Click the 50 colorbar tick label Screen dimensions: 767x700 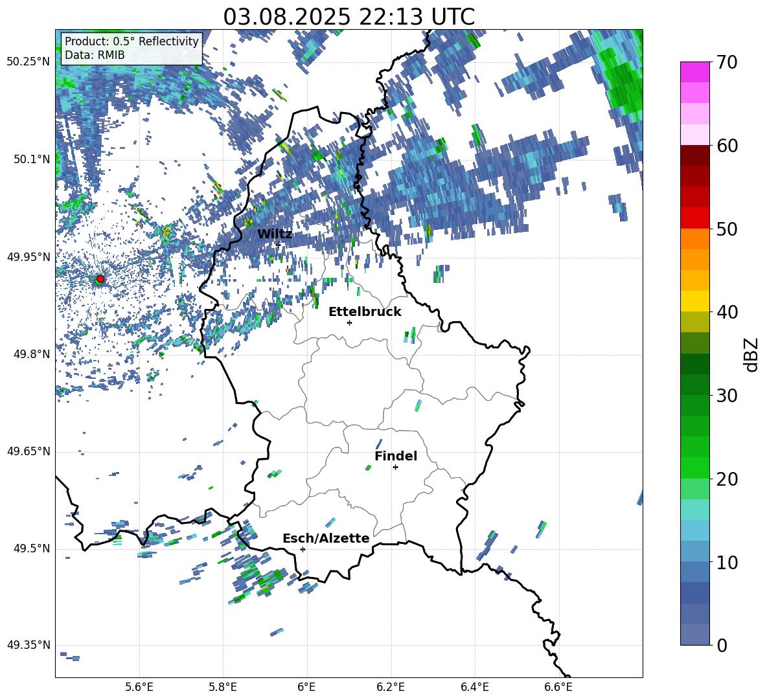(x=726, y=229)
